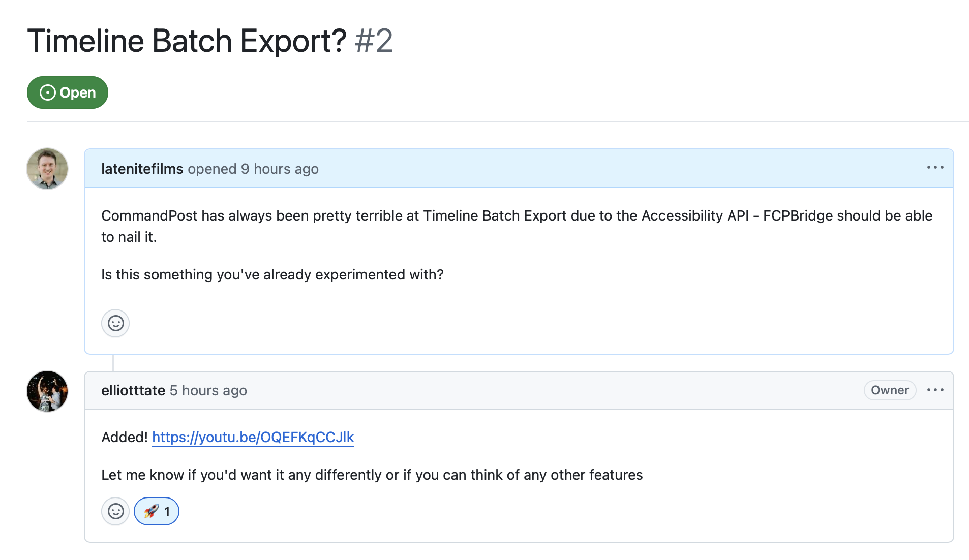Open the elliotttate username link
This screenshot has height=560, width=969.
(133, 390)
